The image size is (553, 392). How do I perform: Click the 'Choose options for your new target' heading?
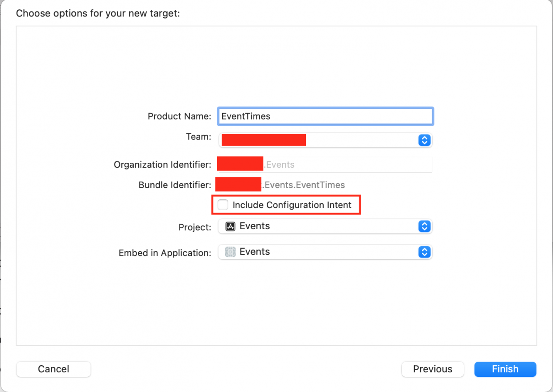tap(98, 13)
